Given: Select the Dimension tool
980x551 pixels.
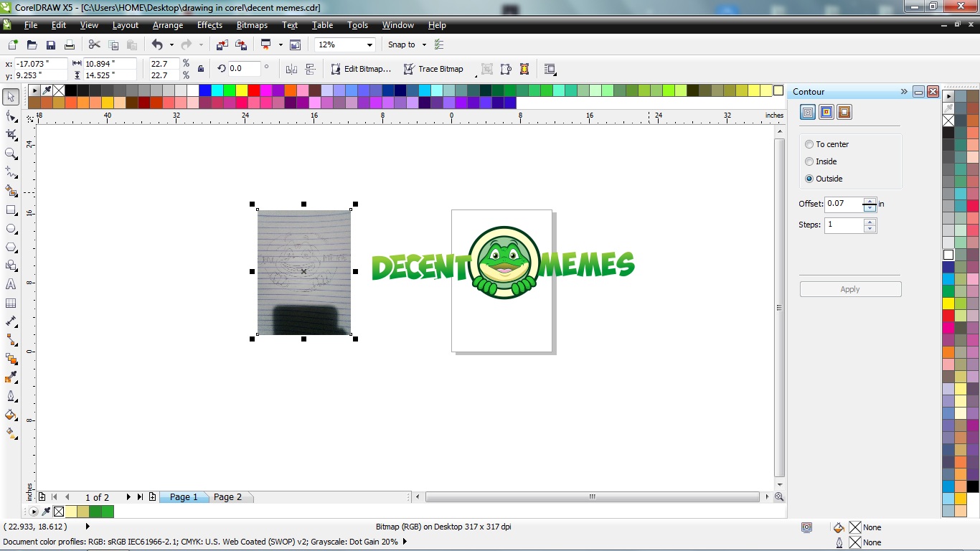Looking at the screenshot, I should (x=11, y=321).
